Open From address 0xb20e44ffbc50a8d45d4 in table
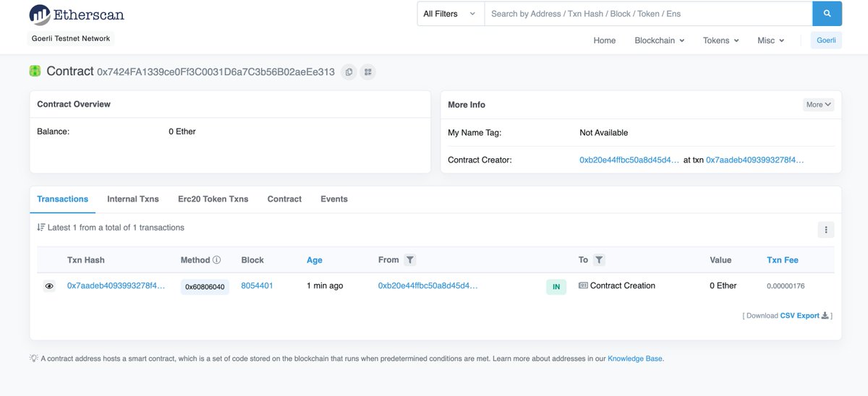This screenshot has width=868, height=396. (428, 286)
